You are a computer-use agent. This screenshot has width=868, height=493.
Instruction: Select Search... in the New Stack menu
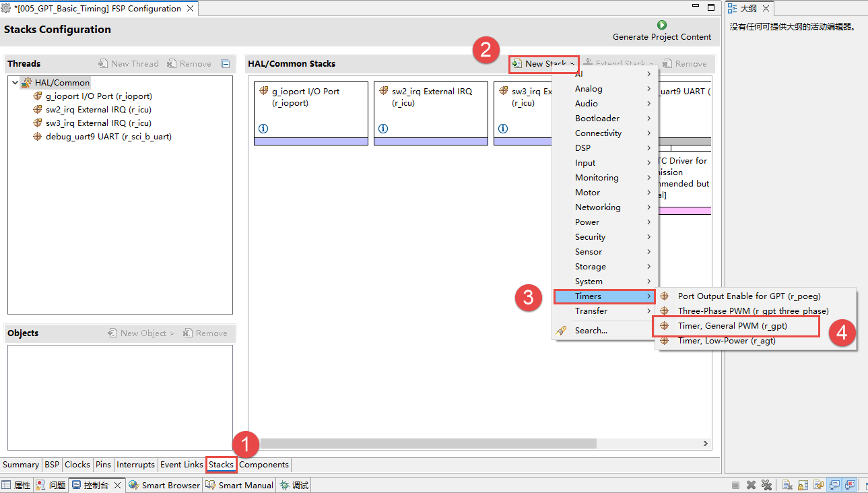click(x=605, y=331)
